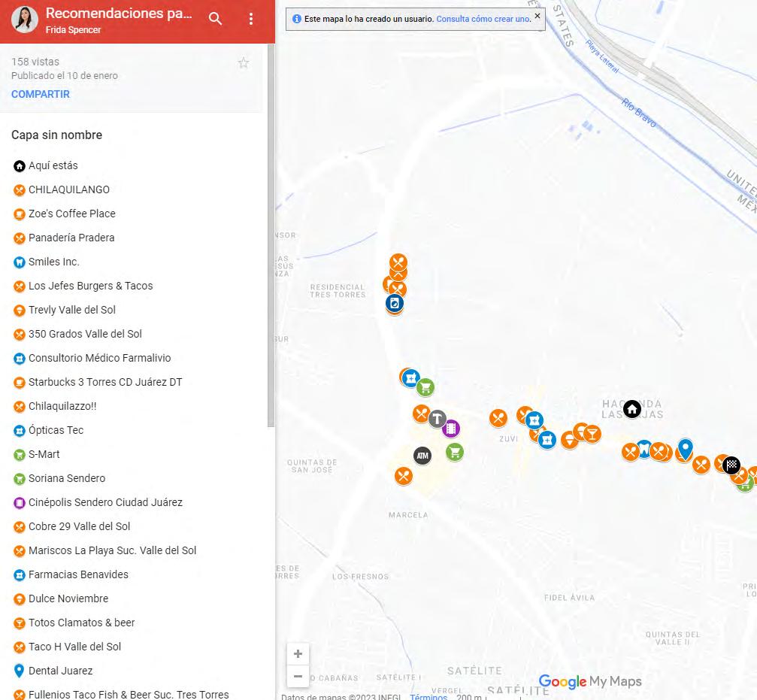757x700 pixels.
Task: Click the film icon beside Cinépolis Sendero
Action: (20, 503)
